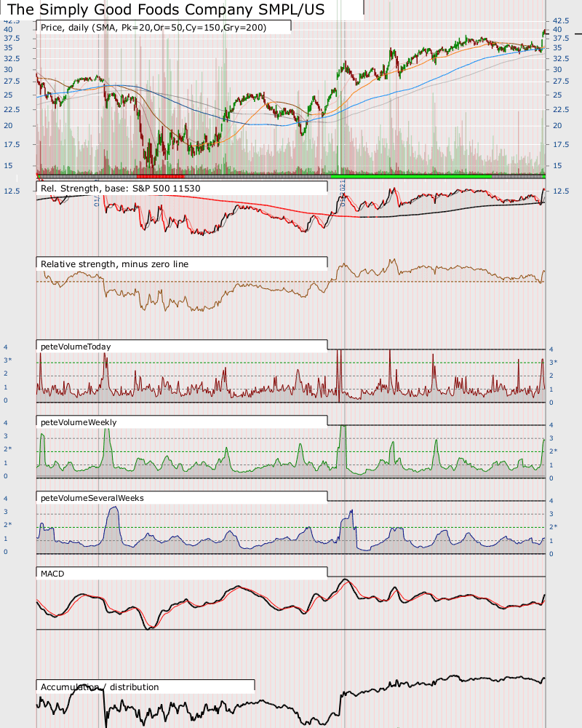
Task: Click the 12.5 value on the right Rel. Strength axis
Action: point(560,191)
